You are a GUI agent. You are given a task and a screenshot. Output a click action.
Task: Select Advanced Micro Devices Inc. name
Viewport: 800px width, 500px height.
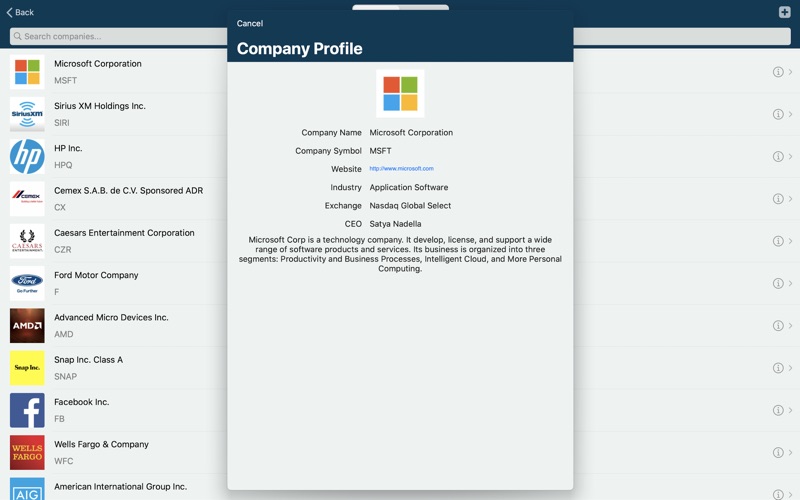coord(111,317)
